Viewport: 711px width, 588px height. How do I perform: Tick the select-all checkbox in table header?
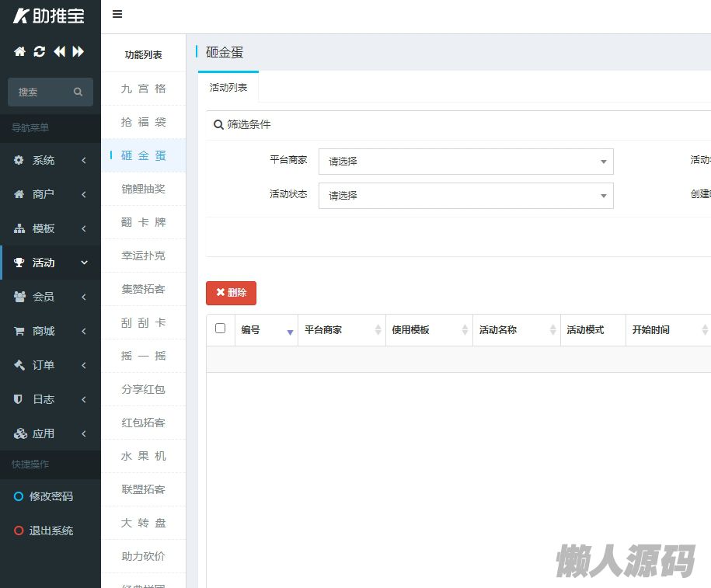coord(221,329)
